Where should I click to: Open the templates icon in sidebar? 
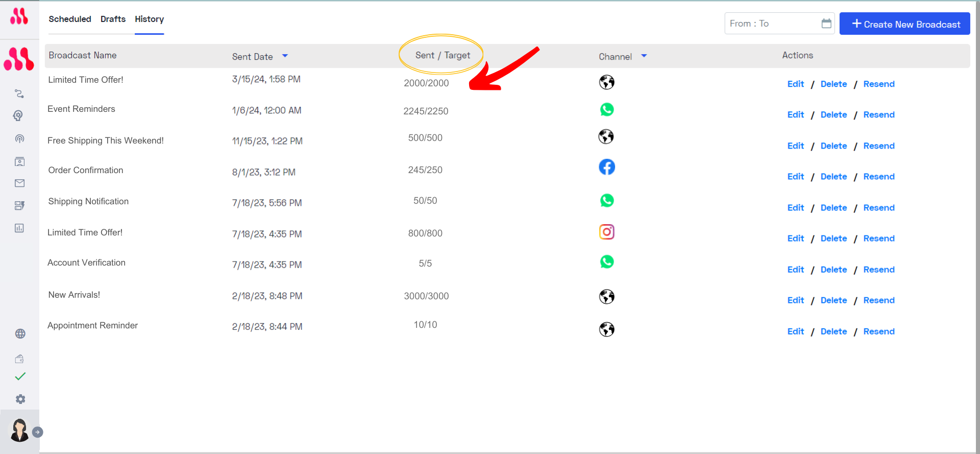point(19,205)
